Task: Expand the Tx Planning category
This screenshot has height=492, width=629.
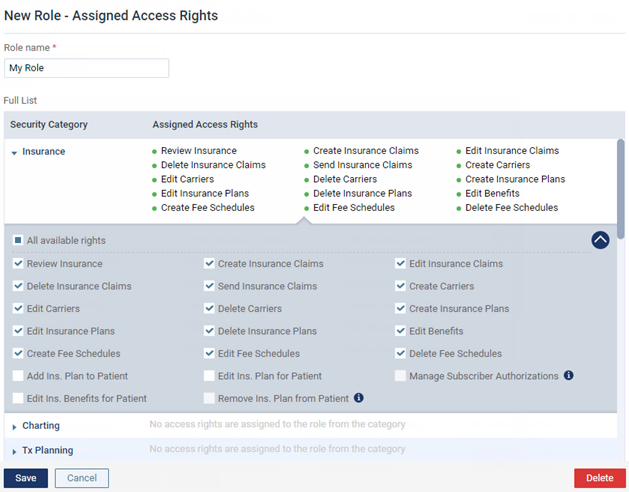Action: [14, 451]
